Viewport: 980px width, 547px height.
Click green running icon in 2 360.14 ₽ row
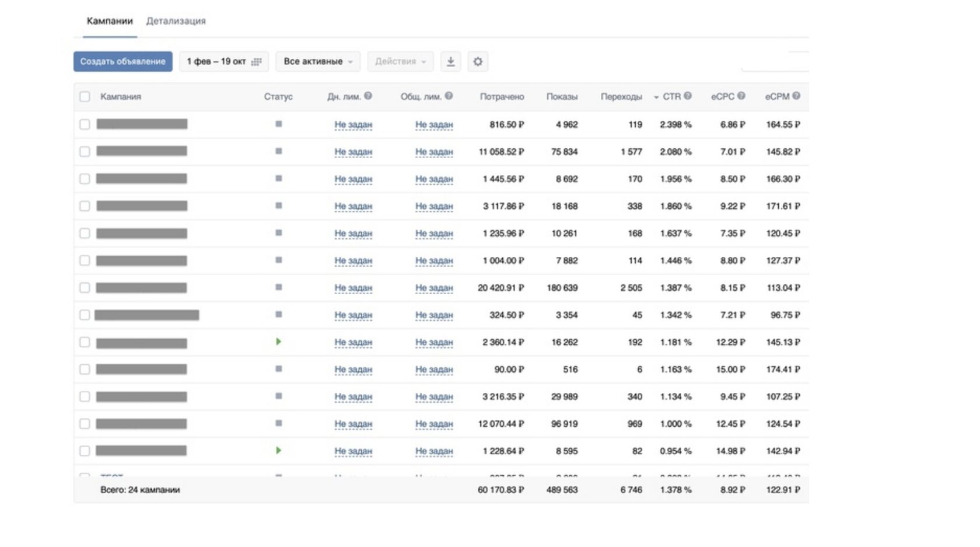coord(278,342)
